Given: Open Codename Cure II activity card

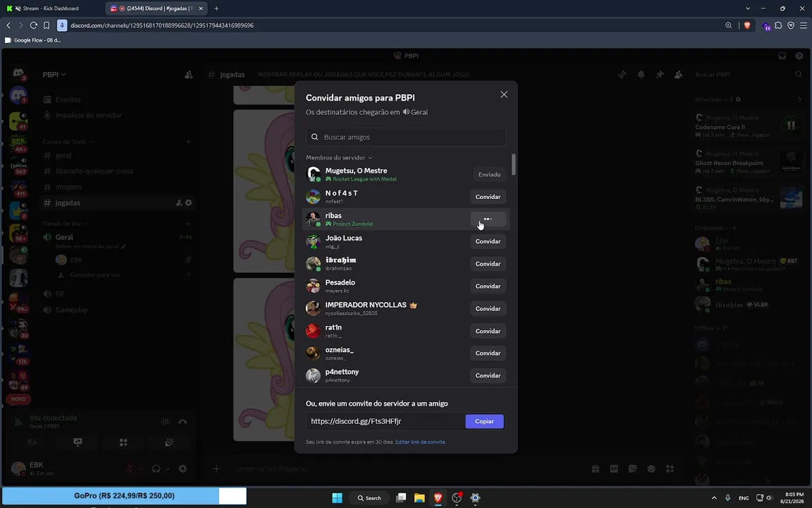Looking at the screenshot, I should point(749,126).
